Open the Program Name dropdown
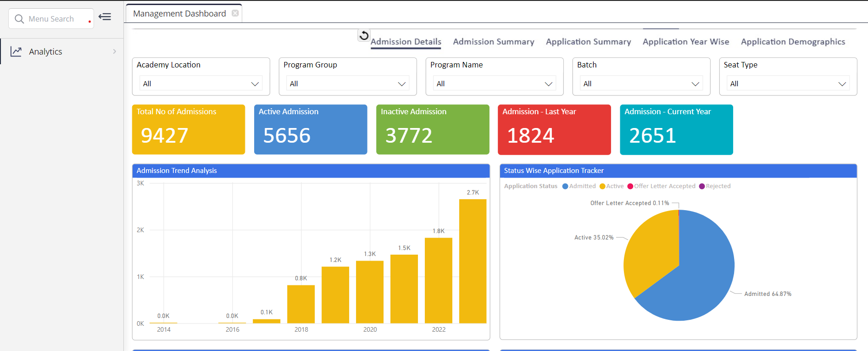 coord(495,84)
